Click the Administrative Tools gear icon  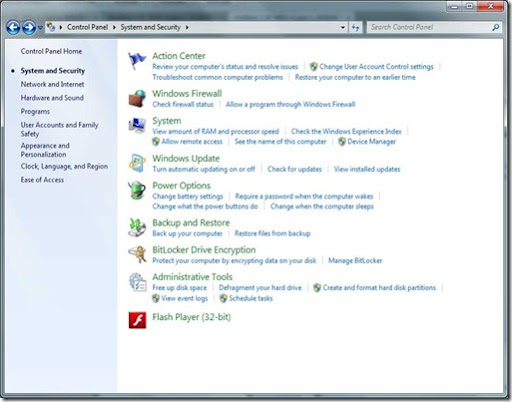137,282
